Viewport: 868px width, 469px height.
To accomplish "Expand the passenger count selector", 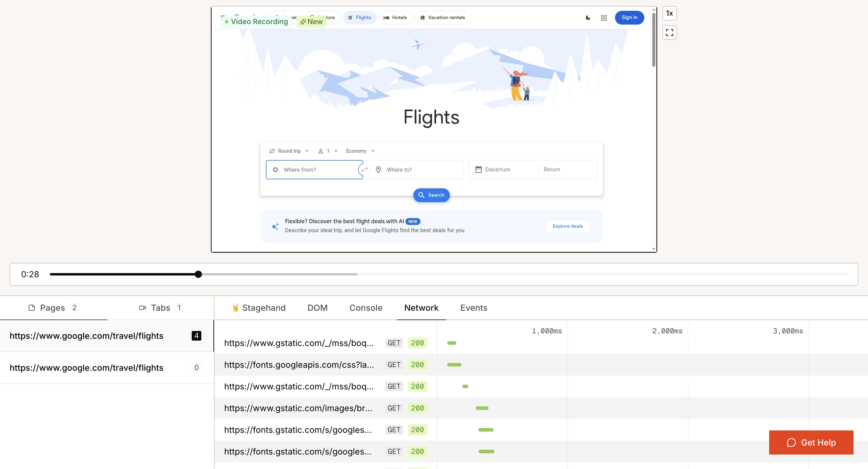I will [327, 151].
